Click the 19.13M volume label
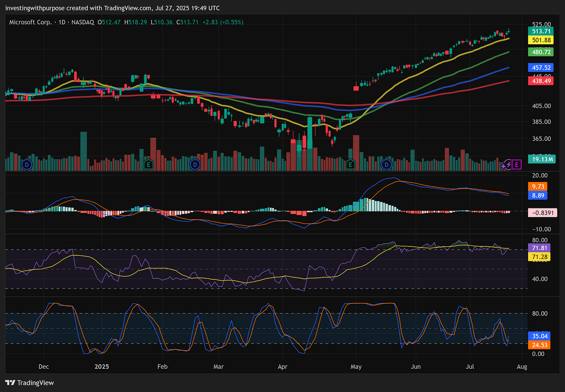 click(542, 159)
